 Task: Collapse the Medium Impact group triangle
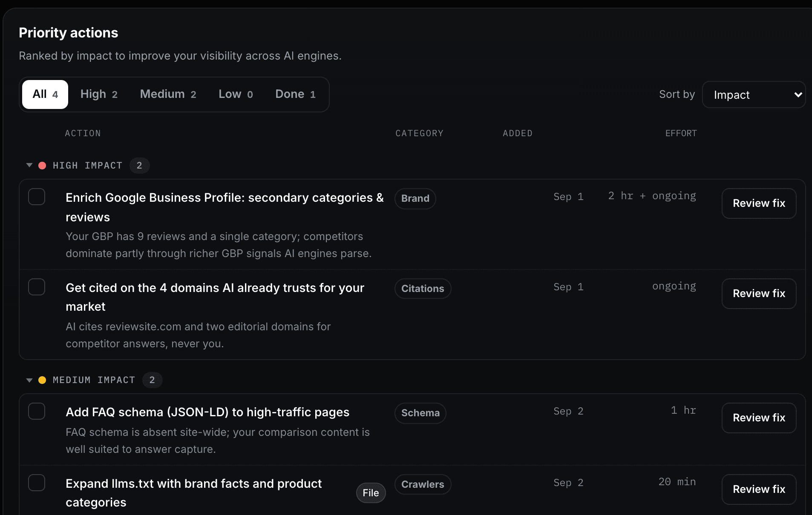pos(29,380)
